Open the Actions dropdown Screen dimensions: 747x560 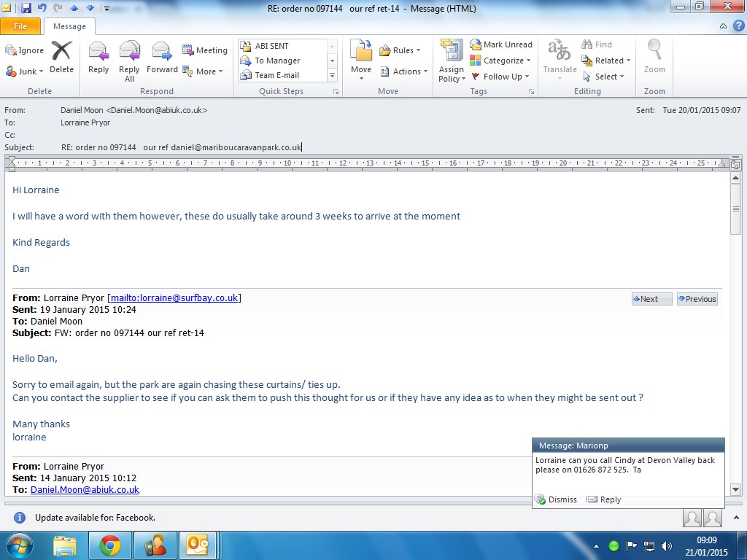pos(404,71)
